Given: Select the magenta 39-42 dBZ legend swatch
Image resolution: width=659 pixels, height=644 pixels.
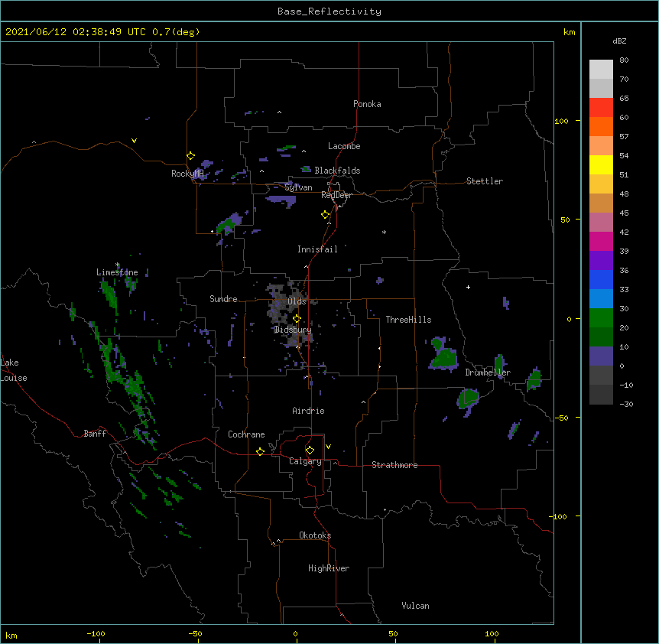Looking at the screenshot, I should coord(601,241).
